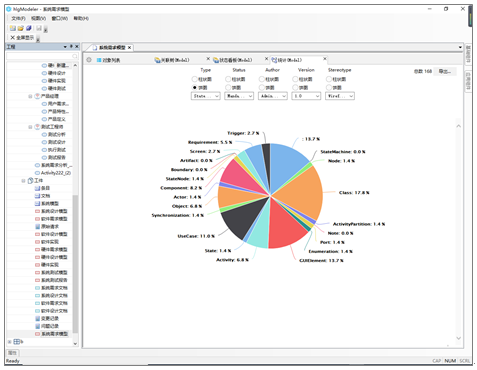The height and width of the screenshot is (370, 477).
Task: Click the icon beside 变更记录 tree item
Action: coord(37,318)
